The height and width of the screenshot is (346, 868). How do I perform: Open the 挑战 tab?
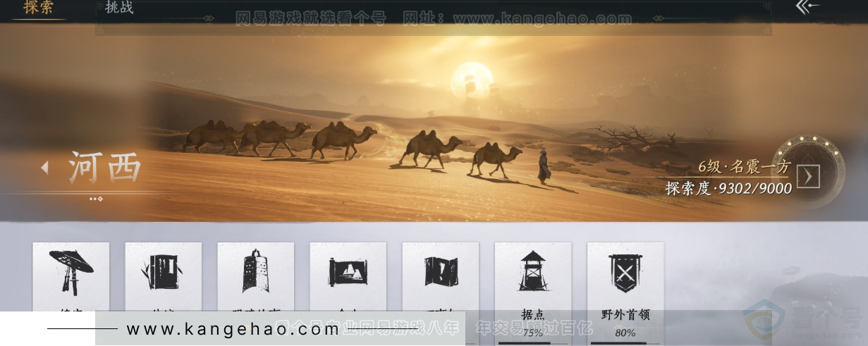[118, 8]
